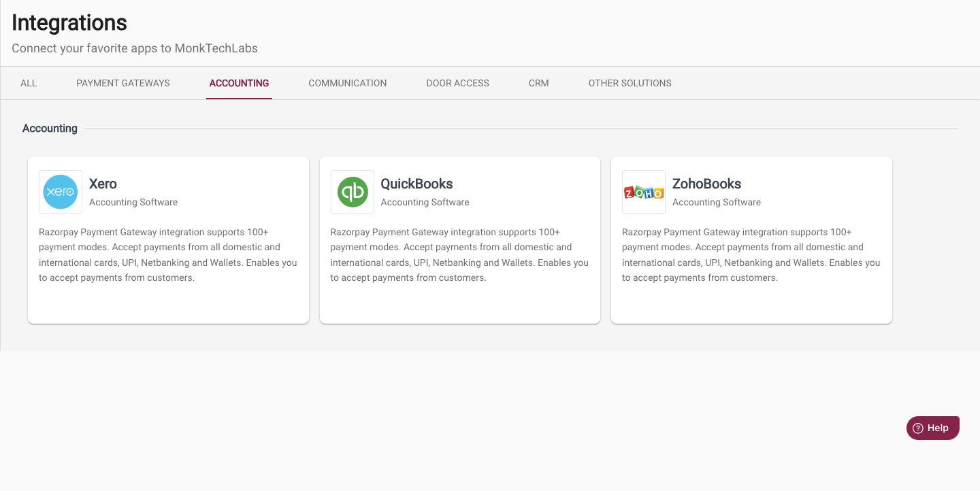
Task: Click the Xero card description text
Action: (x=168, y=255)
